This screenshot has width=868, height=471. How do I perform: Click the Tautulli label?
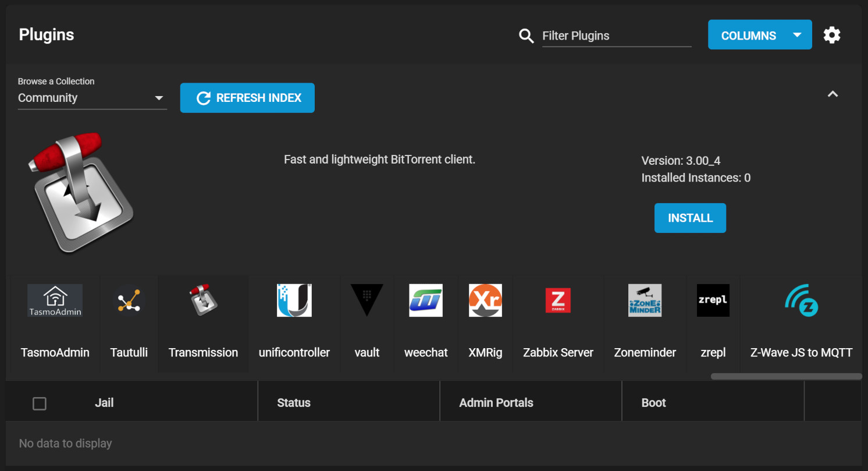coord(129,352)
